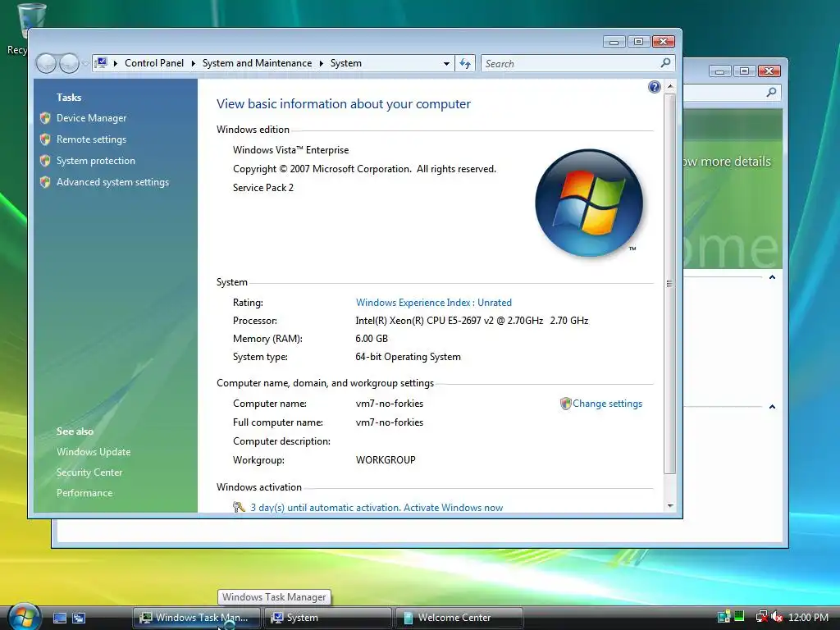
Task: Click the network disconnected tray icon
Action: [761, 617]
